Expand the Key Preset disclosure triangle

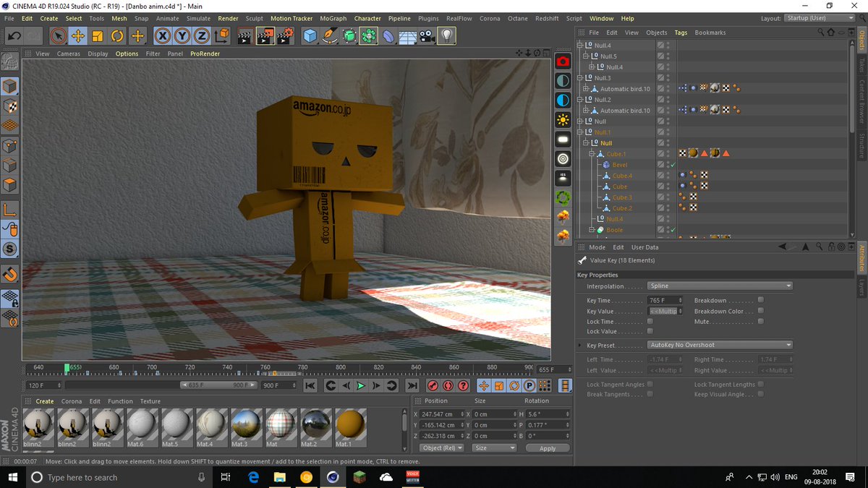579,346
